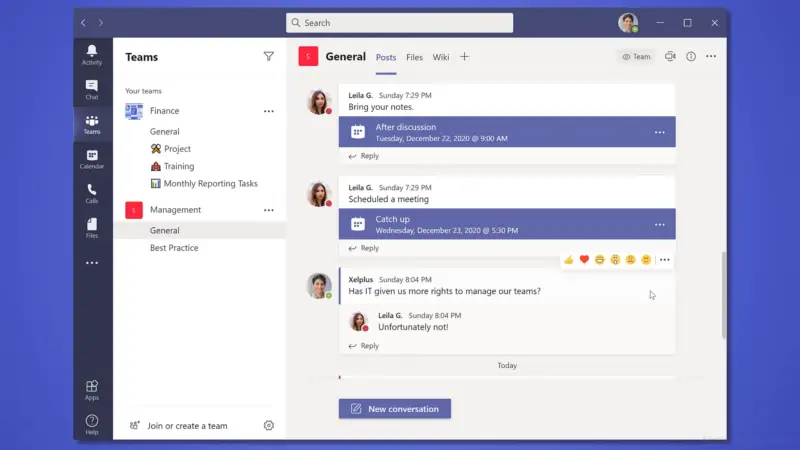Switch to the Files tab
Screen dimensions: 800x450
click(x=414, y=57)
